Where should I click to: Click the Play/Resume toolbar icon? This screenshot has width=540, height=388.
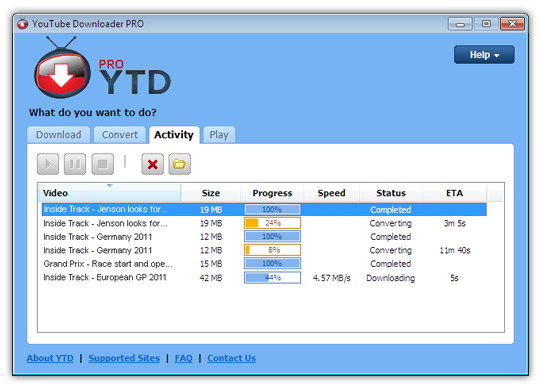[x=48, y=164]
